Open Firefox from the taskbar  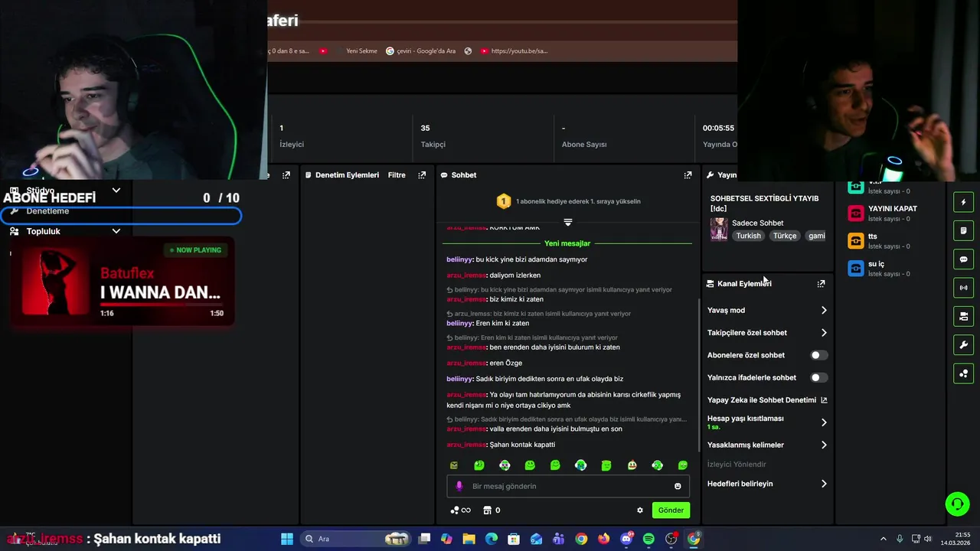[x=603, y=539]
